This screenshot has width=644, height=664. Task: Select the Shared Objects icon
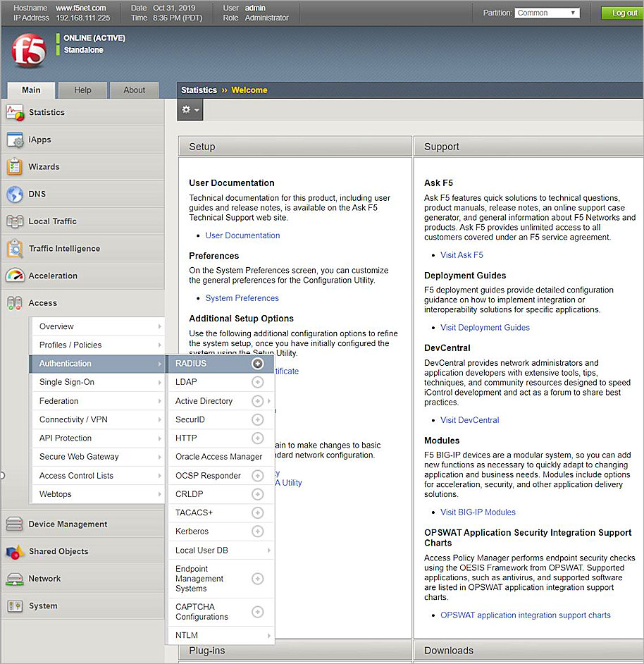pyautogui.click(x=16, y=551)
